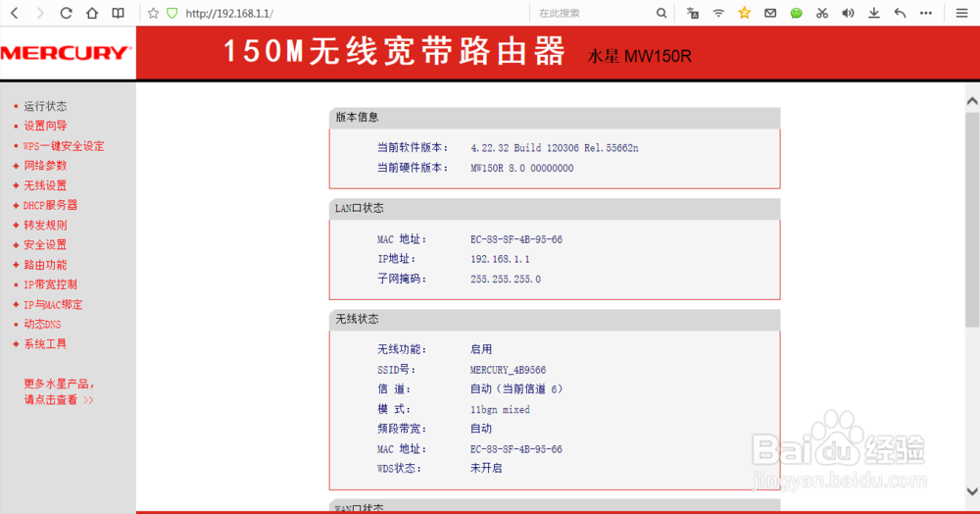The height and width of the screenshot is (514, 980).
Task: Click hardware version MW150R 8.0 text
Action: 522,168
